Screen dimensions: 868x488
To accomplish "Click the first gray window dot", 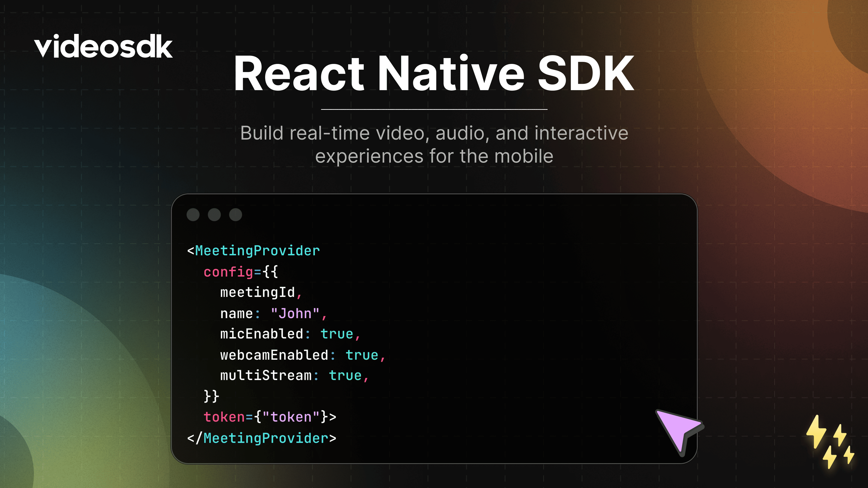I will click(193, 215).
